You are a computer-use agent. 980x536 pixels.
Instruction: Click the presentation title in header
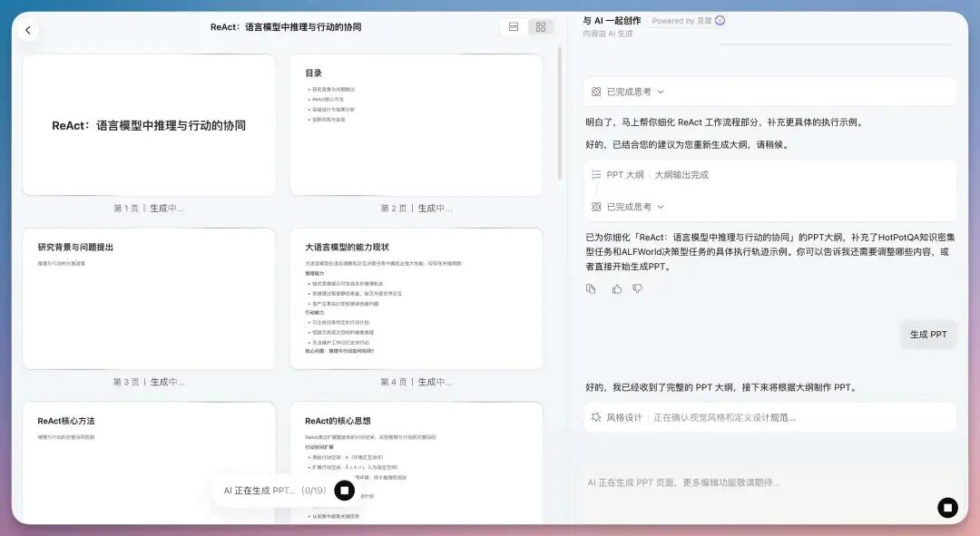pos(286,27)
